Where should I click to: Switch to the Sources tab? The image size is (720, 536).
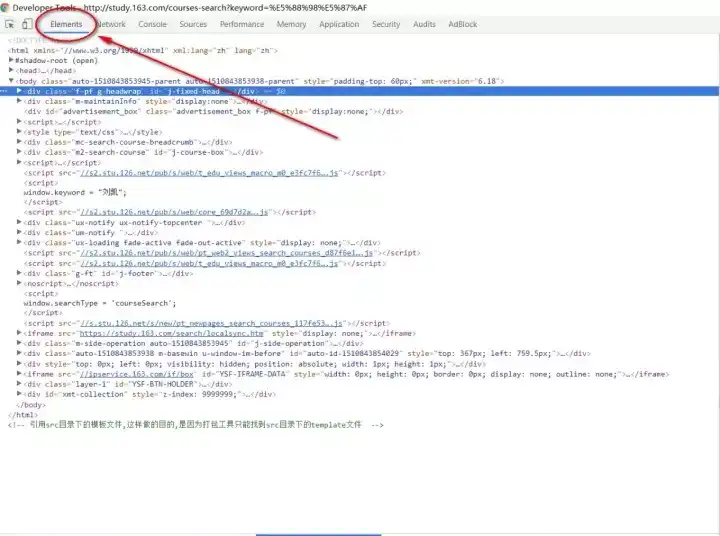[x=193, y=24]
